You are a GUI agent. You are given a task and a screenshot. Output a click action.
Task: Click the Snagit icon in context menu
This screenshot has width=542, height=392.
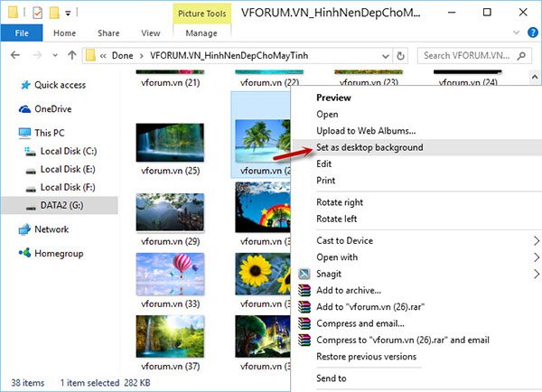304,274
